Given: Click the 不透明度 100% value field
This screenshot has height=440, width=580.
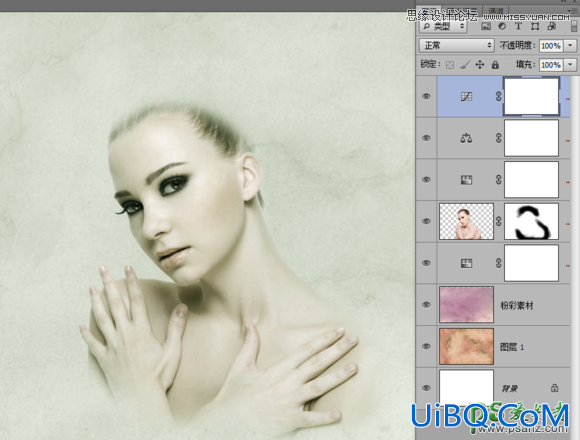Looking at the screenshot, I should (x=551, y=46).
